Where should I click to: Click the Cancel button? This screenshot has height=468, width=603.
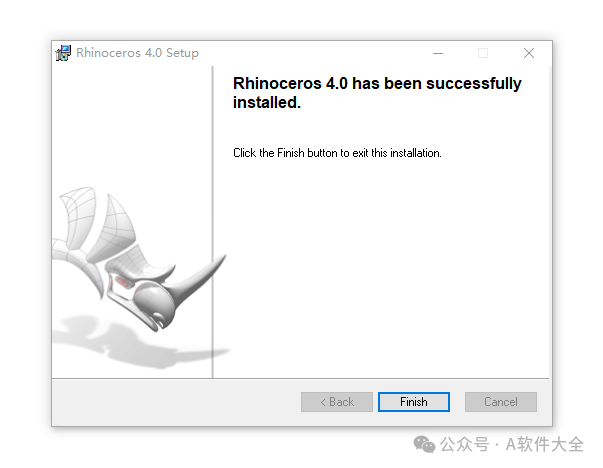click(501, 402)
